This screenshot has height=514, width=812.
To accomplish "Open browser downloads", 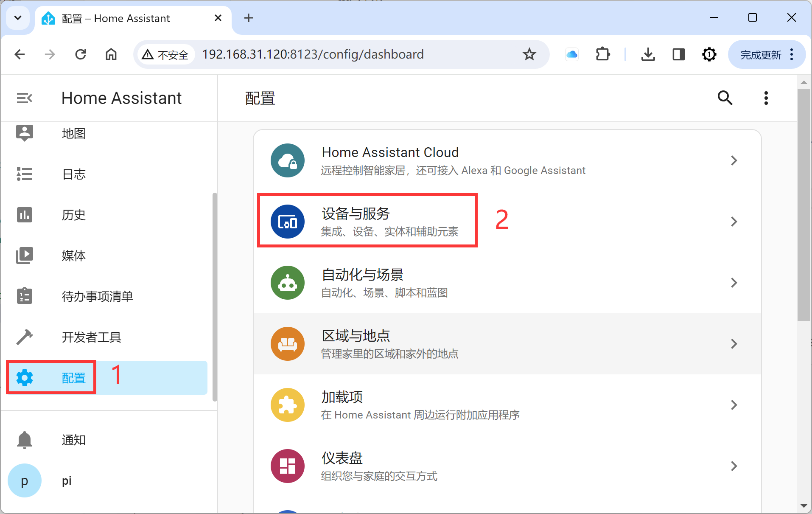I will [x=648, y=54].
